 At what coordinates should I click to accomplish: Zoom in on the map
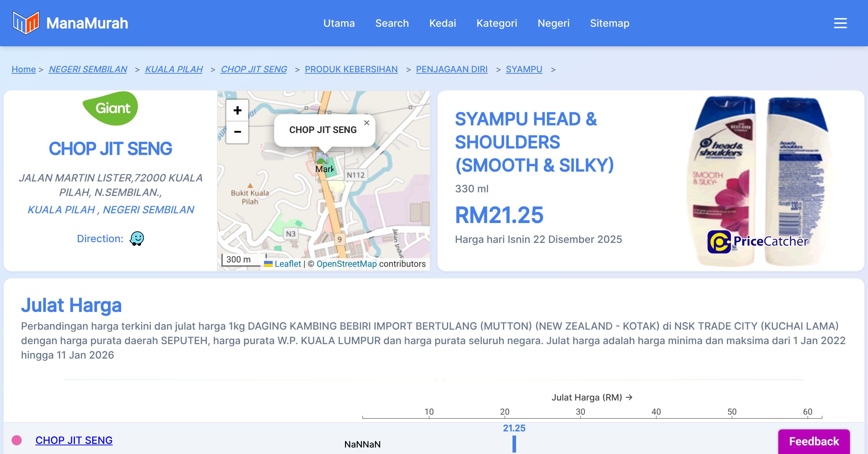[x=237, y=111]
